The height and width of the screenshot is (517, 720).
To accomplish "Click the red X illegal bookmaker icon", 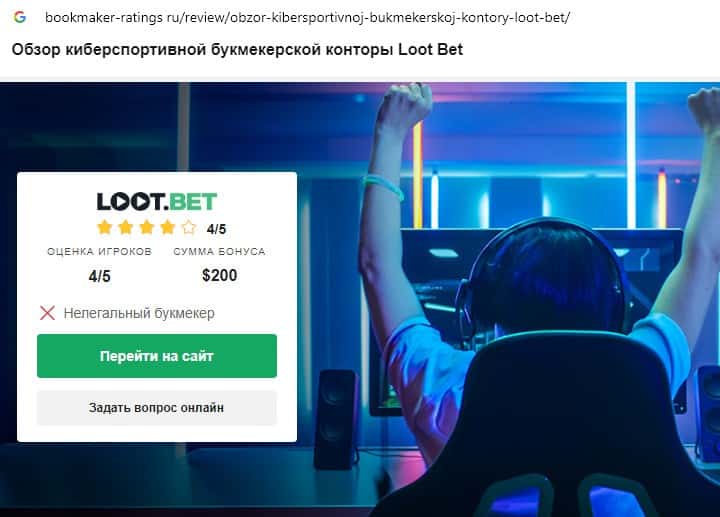I will coord(47,313).
